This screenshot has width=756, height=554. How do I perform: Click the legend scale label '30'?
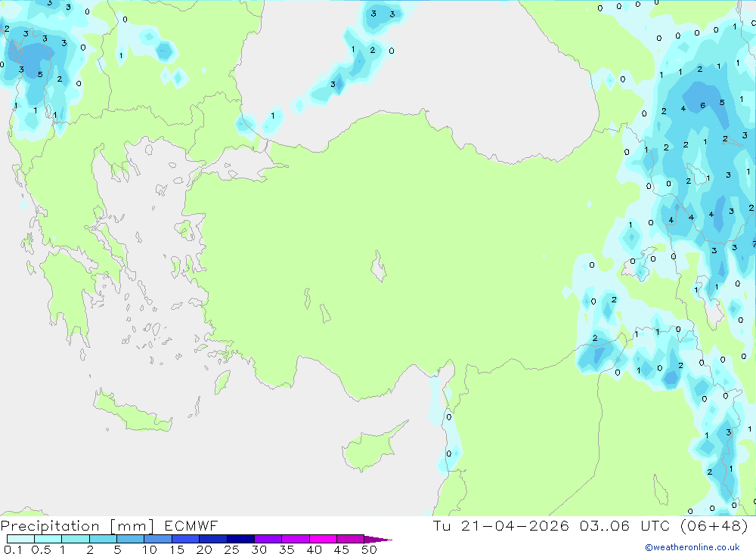coord(259,549)
